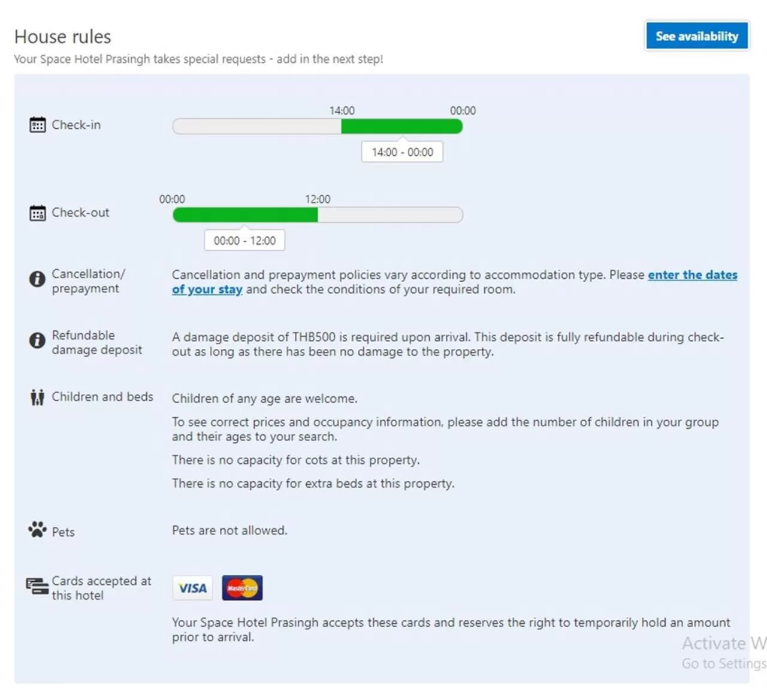
Task: Click the Check-in calendar icon
Action: point(37,125)
